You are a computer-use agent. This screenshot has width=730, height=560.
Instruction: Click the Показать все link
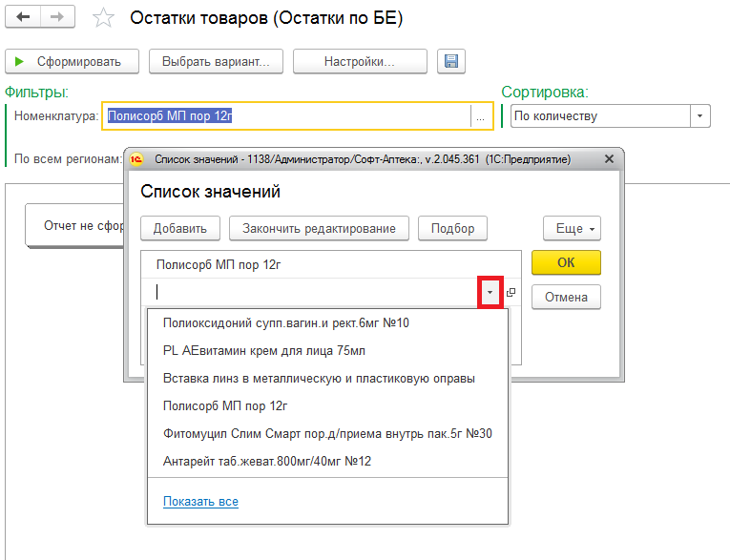(200, 502)
